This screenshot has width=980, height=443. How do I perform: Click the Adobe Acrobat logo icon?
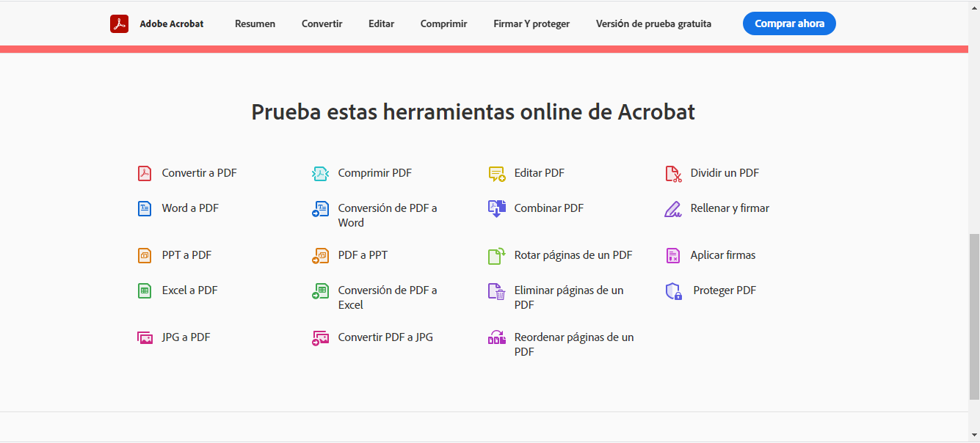[120, 24]
